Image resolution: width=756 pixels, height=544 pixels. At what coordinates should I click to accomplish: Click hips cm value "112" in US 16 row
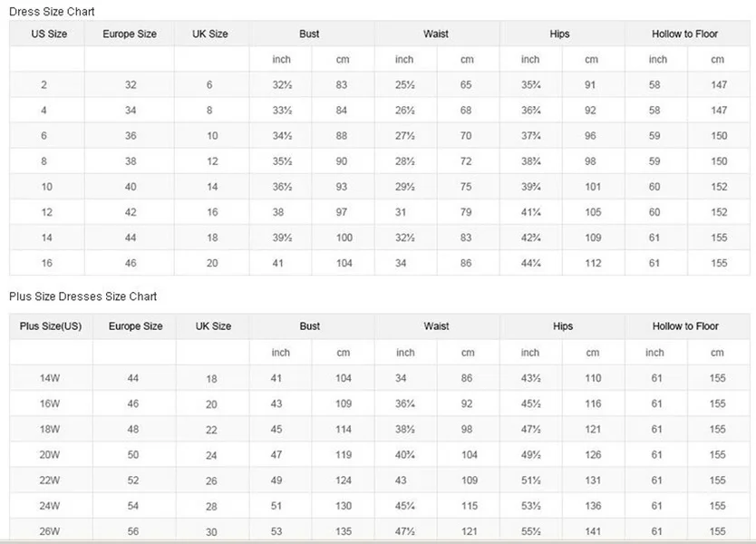(x=592, y=263)
